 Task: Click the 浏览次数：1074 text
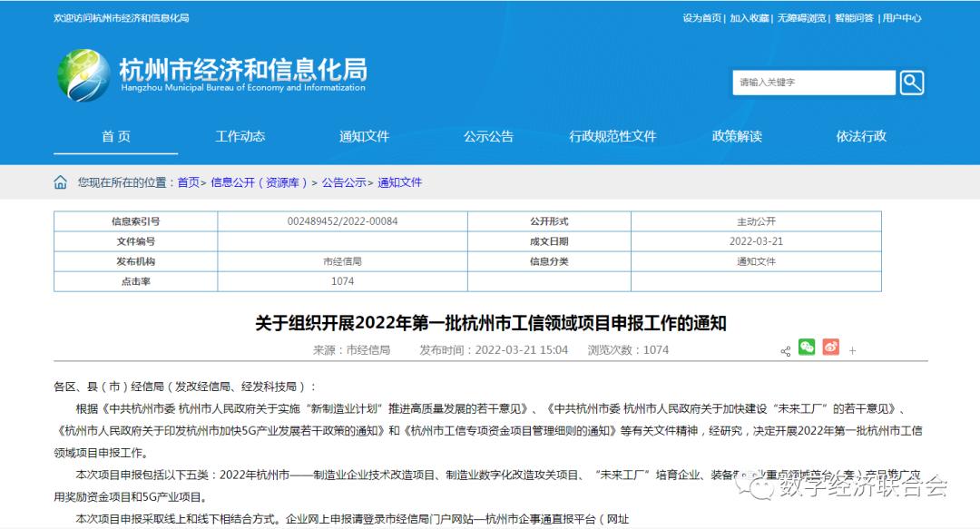click(x=628, y=350)
